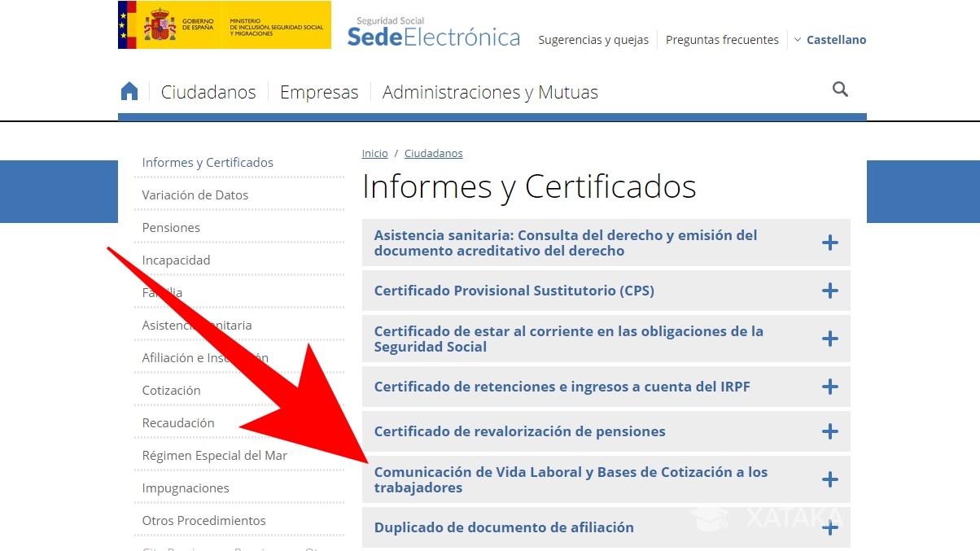Click plus icon for Comunicación de Vida Laboral
The height and width of the screenshot is (551, 980).
pyautogui.click(x=829, y=479)
